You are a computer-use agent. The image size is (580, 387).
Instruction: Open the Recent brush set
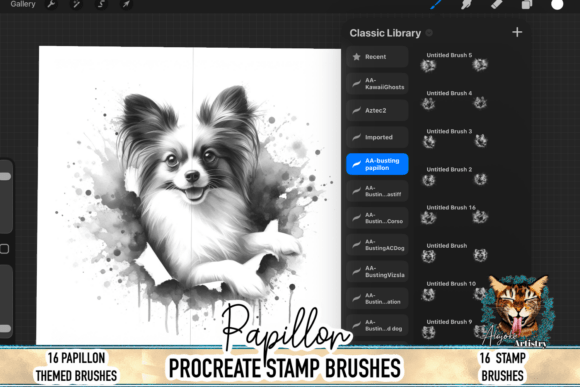(377, 57)
